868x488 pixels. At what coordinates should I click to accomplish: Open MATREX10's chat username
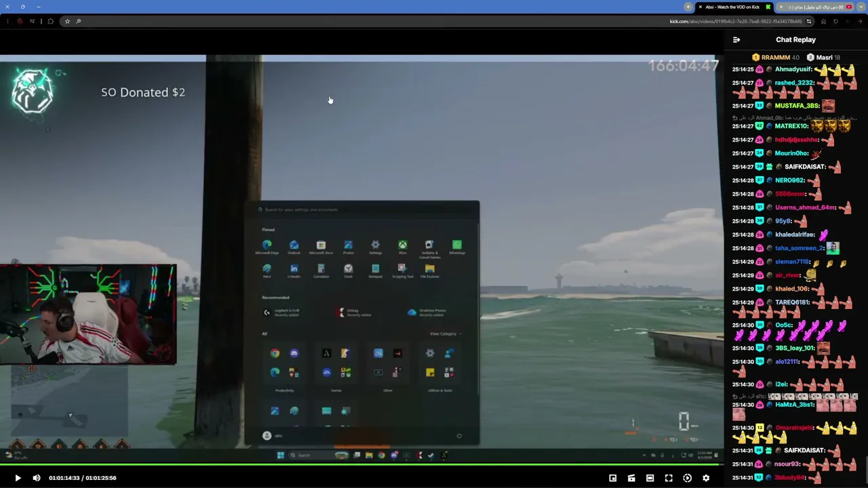791,126
